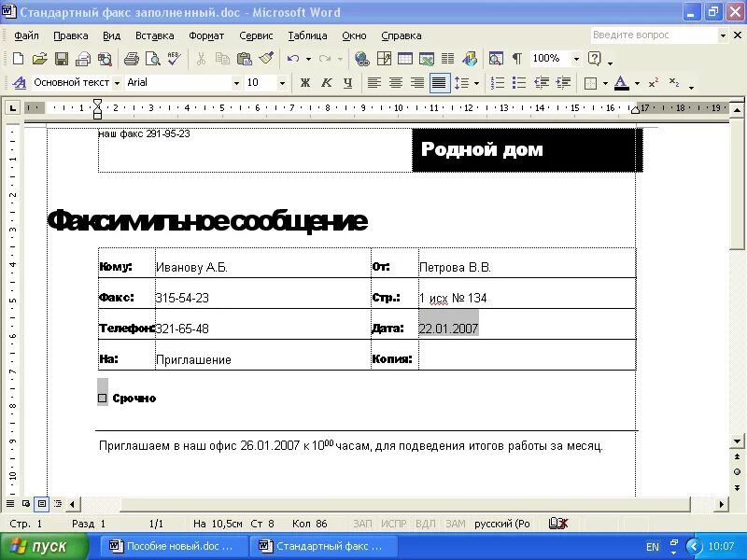Screen dimensions: 747x560
Task: Open the Введите вопрос dropdown arrow
Action: [723, 35]
